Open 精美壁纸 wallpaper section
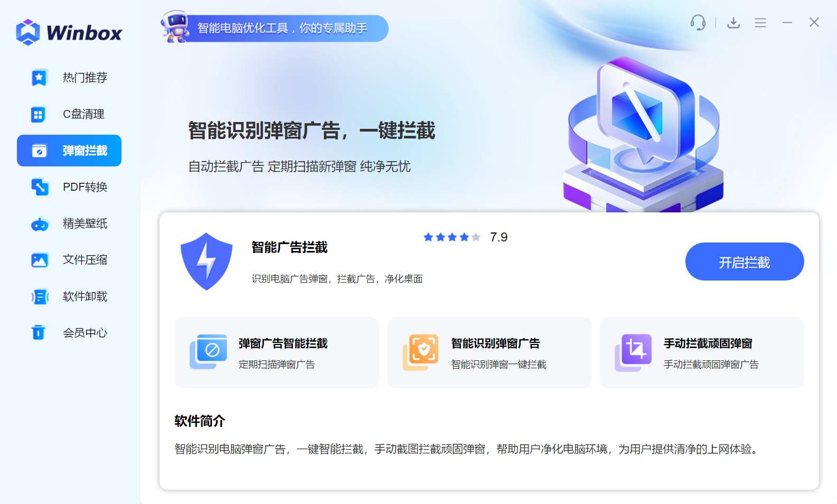837x504 pixels. 69,223
